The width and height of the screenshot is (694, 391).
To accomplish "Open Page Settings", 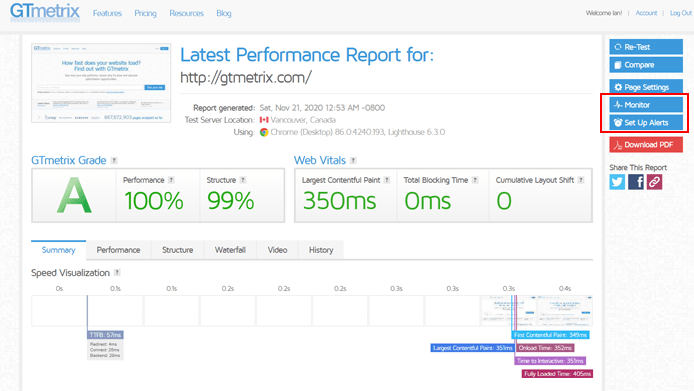I will (x=646, y=87).
